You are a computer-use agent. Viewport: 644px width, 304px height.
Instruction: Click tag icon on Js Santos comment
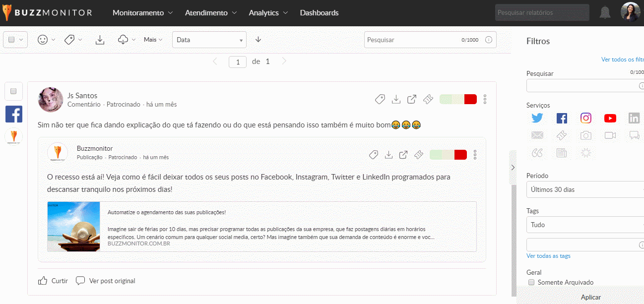point(380,99)
